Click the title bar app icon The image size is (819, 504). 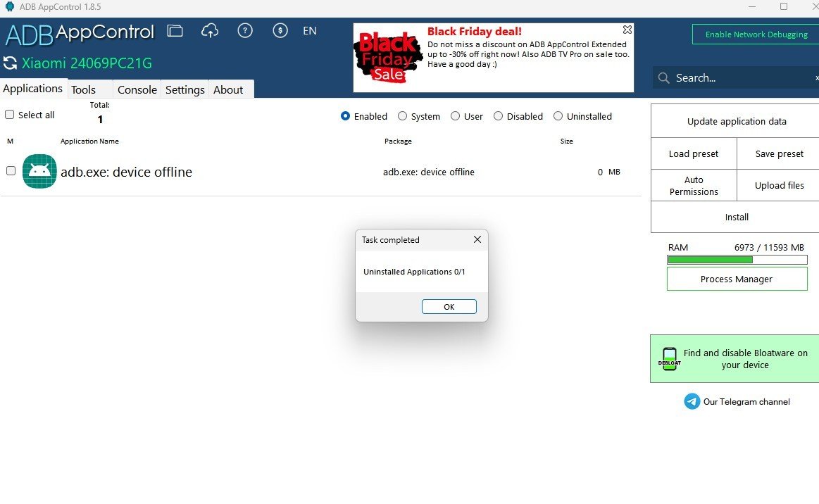click(x=9, y=7)
